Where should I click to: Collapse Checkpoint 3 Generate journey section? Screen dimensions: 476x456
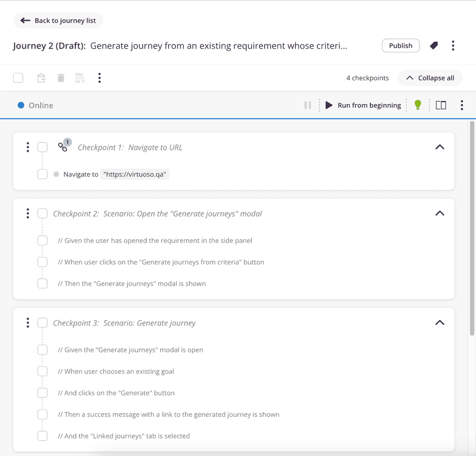click(439, 323)
